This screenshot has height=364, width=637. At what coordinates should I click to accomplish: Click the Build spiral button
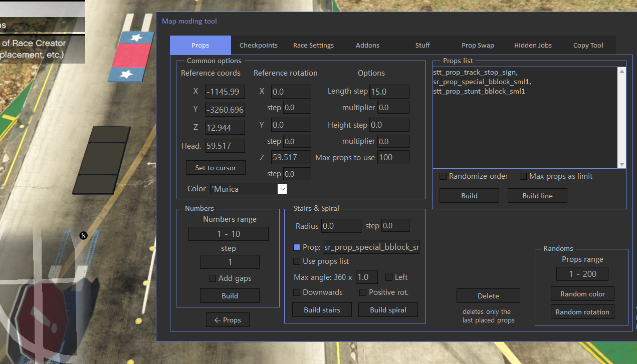pos(388,310)
